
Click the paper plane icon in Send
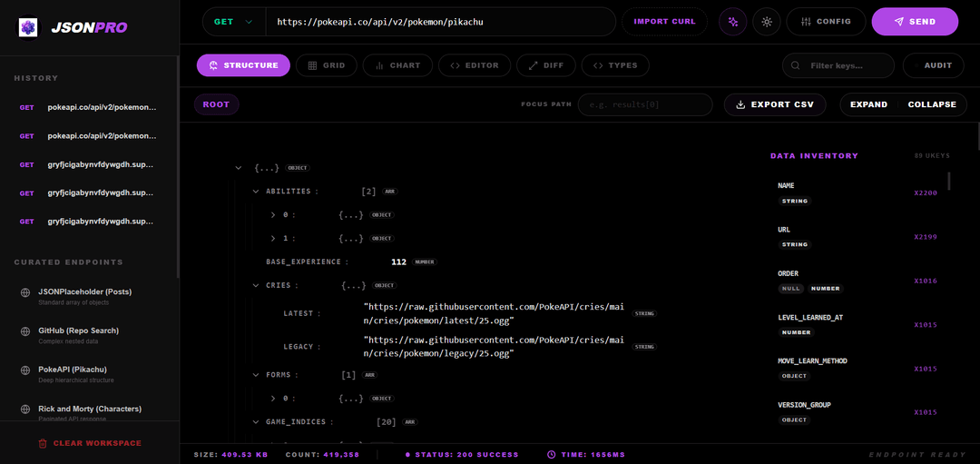pos(898,21)
